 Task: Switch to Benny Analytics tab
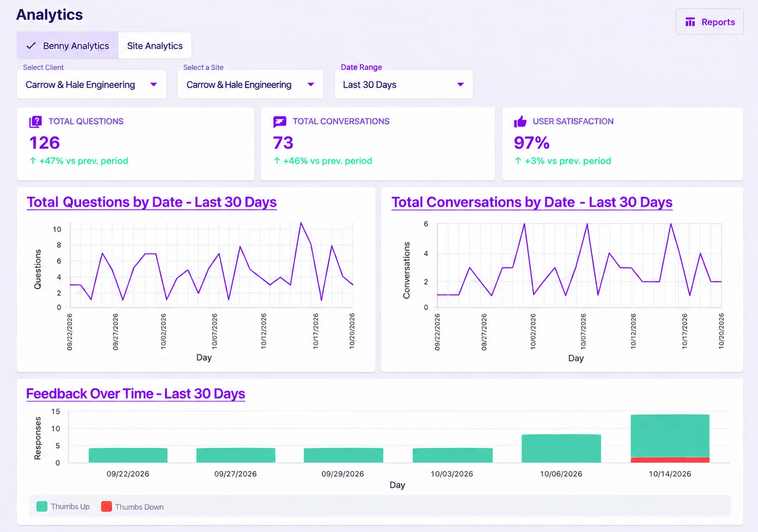[x=67, y=46]
